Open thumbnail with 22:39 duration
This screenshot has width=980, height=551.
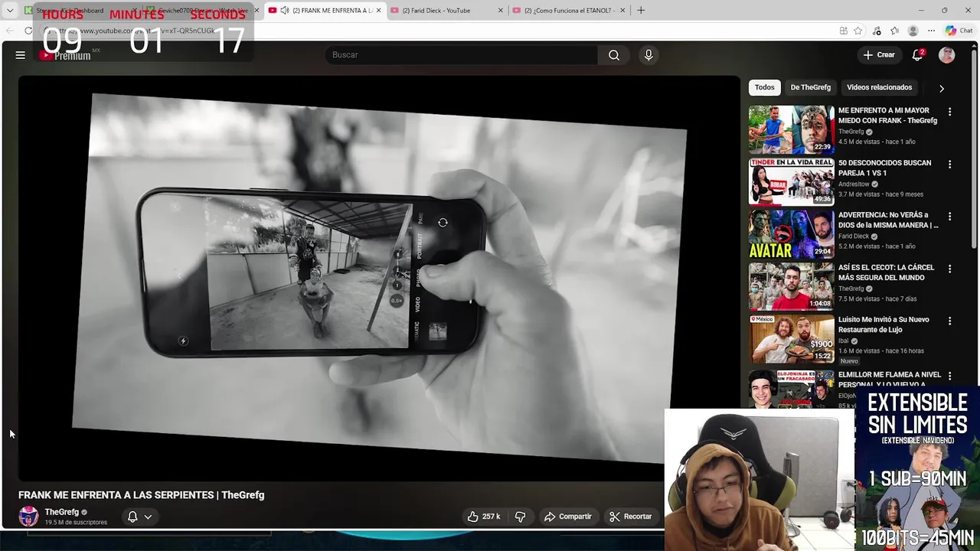tap(791, 129)
